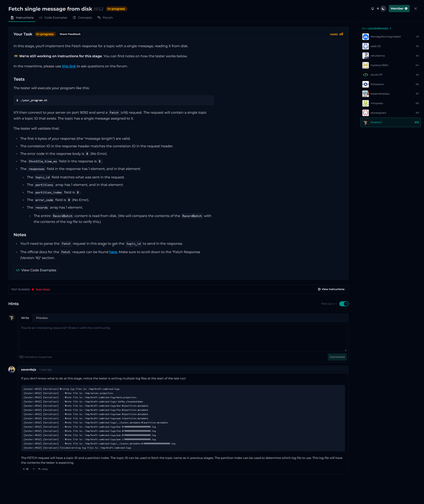Downvote eaverdeja's hint with chevron

34,469
